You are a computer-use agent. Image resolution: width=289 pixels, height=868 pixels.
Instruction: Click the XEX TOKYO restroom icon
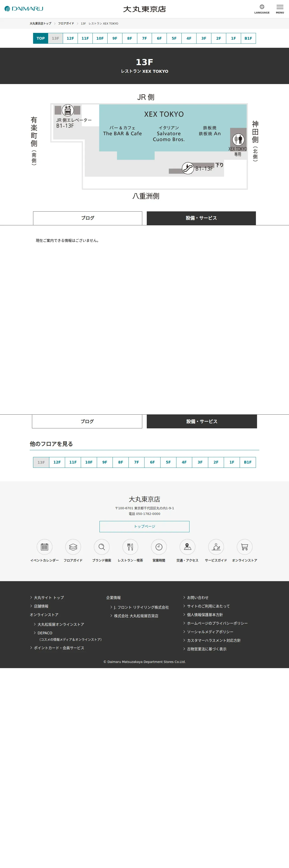[238, 139]
